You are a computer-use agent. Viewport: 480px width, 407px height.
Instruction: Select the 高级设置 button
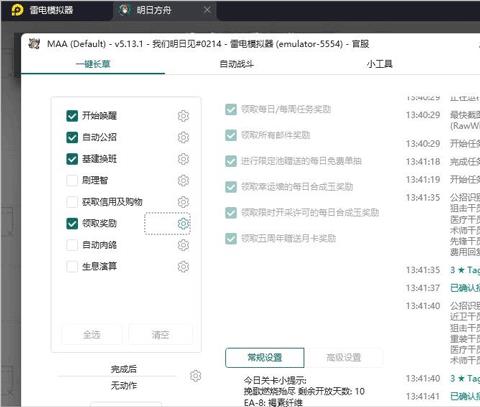click(344, 358)
